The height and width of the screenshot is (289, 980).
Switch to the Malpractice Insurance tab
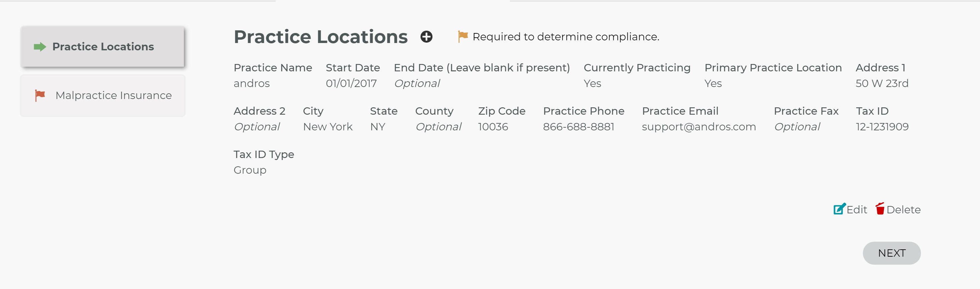coord(103,95)
